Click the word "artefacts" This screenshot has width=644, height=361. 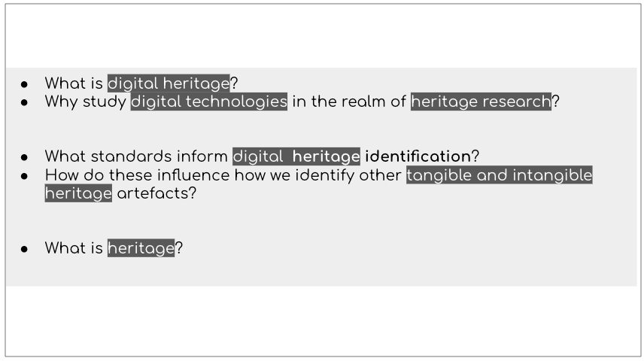coord(147,193)
